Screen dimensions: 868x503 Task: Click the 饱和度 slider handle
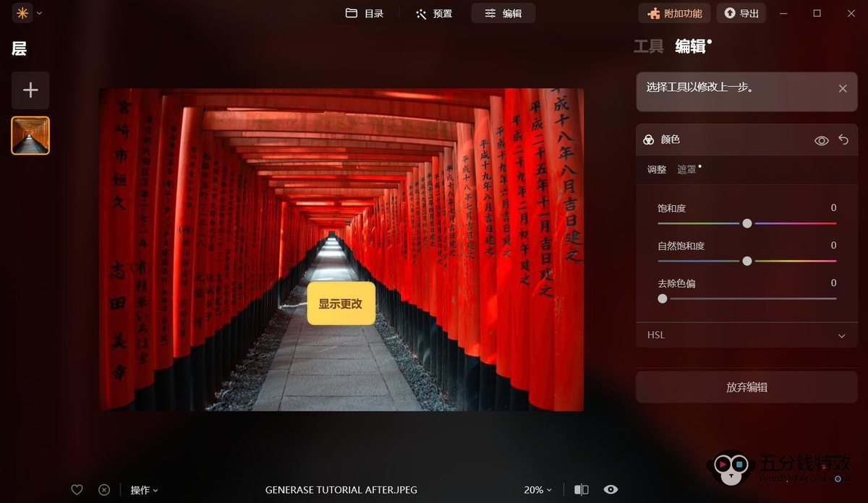[x=747, y=223]
